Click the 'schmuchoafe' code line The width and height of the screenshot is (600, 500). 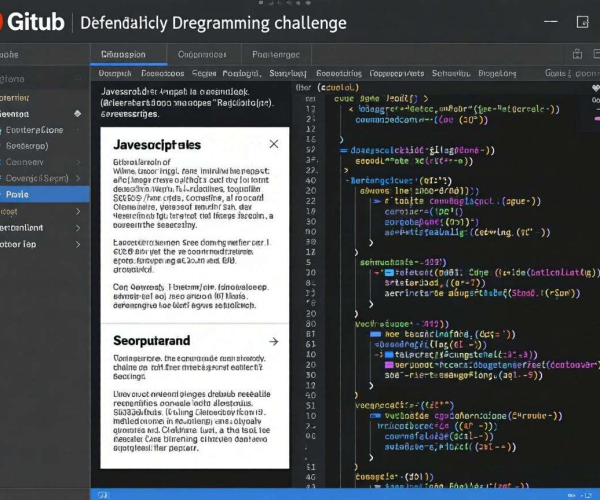403,262
